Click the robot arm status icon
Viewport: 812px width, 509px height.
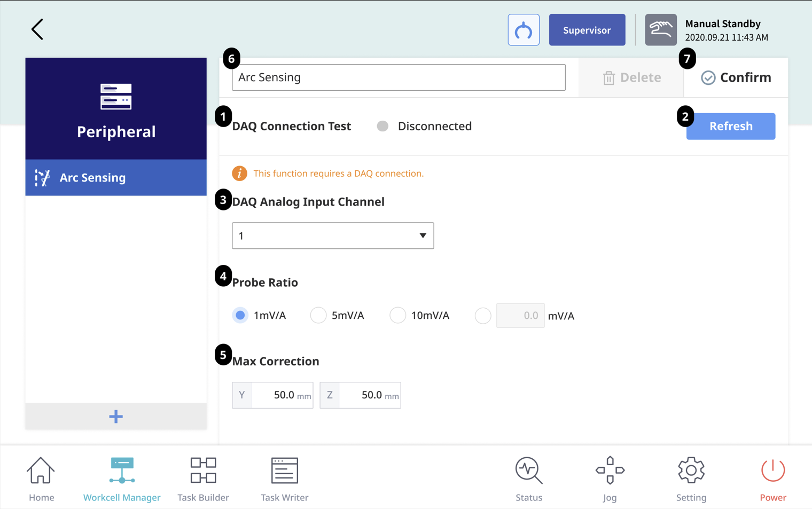(523, 30)
